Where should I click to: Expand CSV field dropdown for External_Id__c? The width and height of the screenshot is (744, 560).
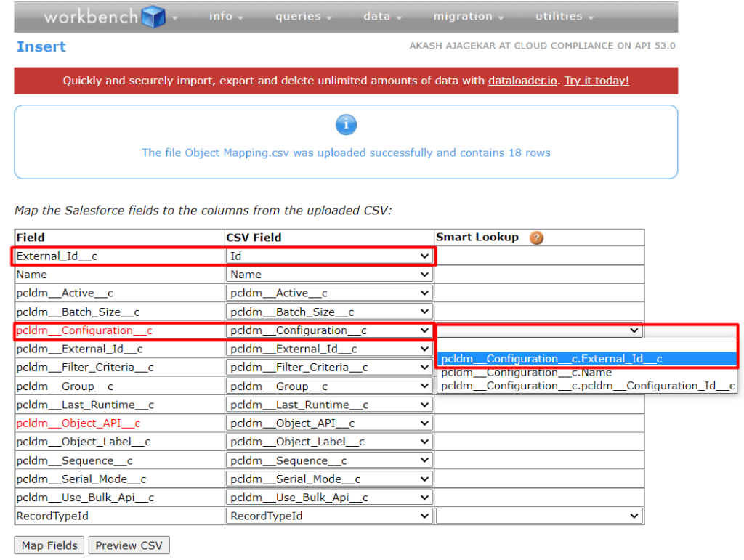tap(329, 256)
